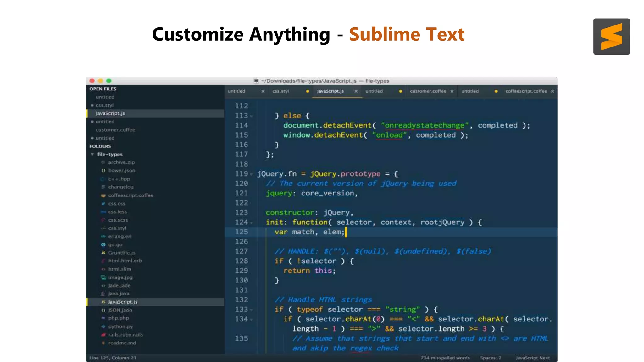
Task: Toggle code fold arrow on line 119
Action: click(251, 174)
